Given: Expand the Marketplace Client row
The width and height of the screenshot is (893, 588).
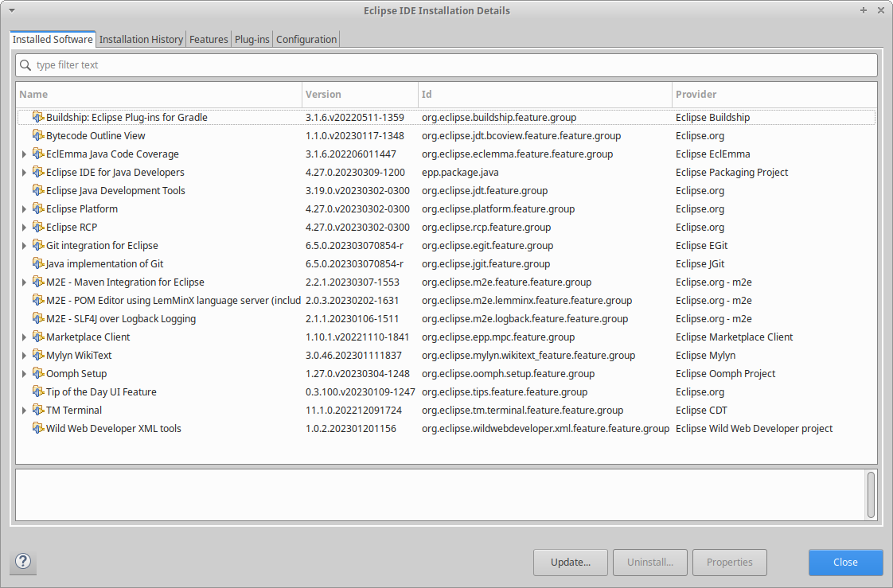Looking at the screenshot, I should (24, 337).
